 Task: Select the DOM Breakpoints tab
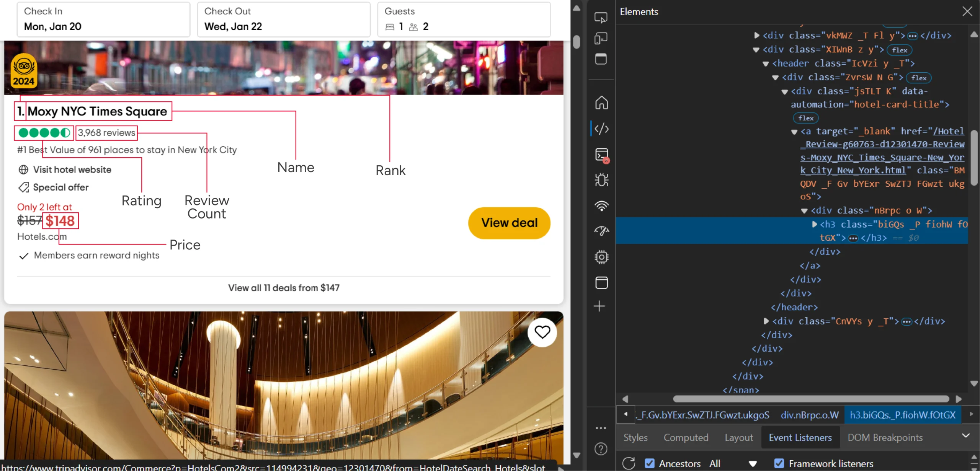click(885, 437)
